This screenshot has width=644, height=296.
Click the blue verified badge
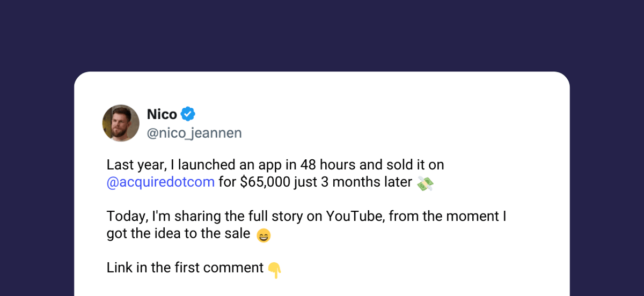pyautogui.click(x=187, y=114)
